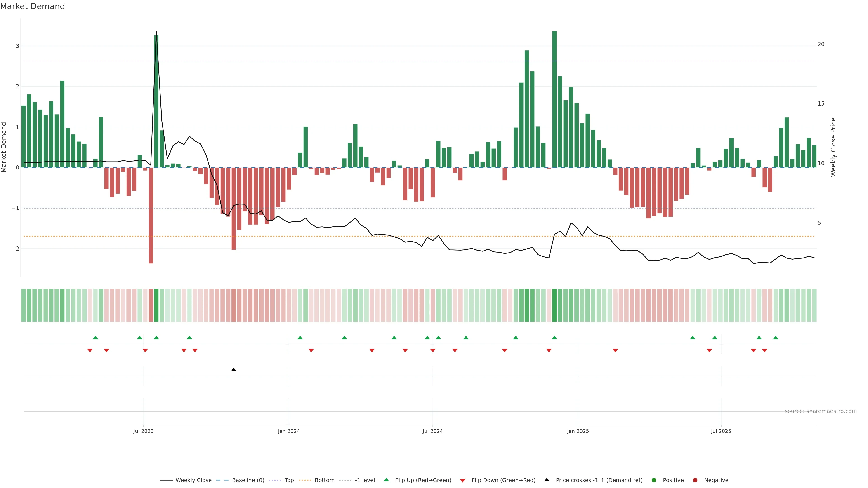The height and width of the screenshot is (488, 868).
Task: Click the Jan 2025 x-axis label
Action: pyautogui.click(x=578, y=431)
